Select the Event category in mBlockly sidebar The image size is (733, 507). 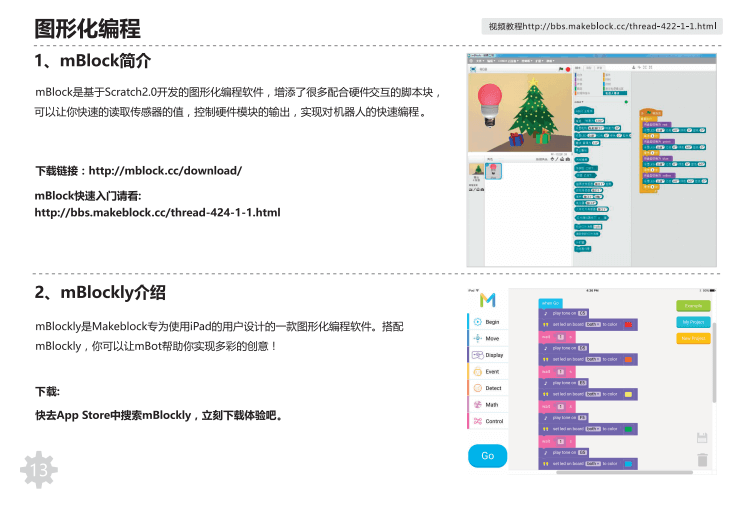(x=487, y=371)
